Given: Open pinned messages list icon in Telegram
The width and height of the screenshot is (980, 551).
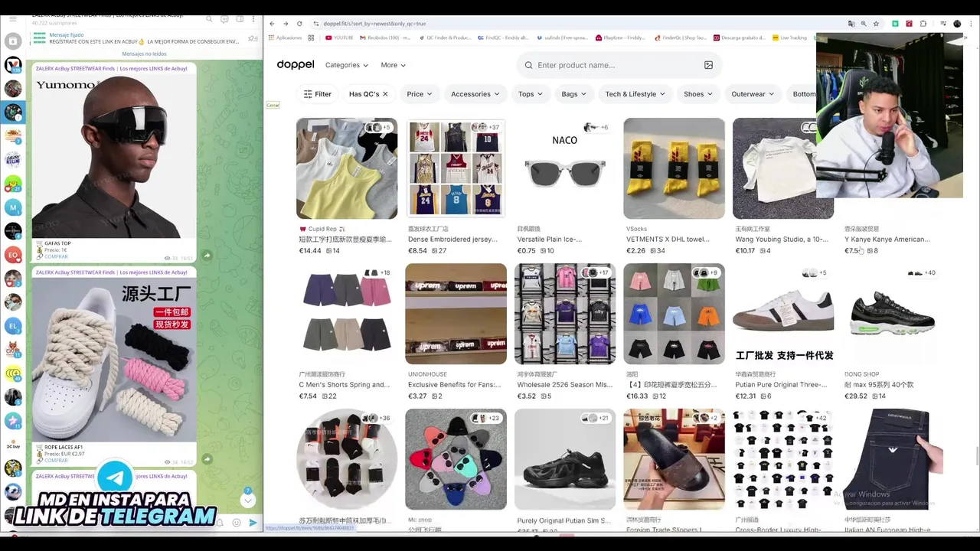Looking at the screenshot, I should [251, 38].
